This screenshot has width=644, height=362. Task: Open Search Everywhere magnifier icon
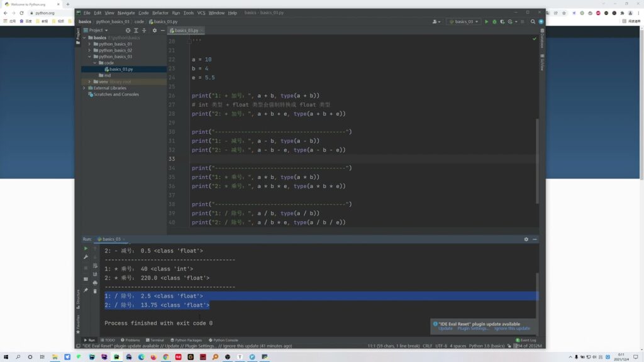(533, 21)
